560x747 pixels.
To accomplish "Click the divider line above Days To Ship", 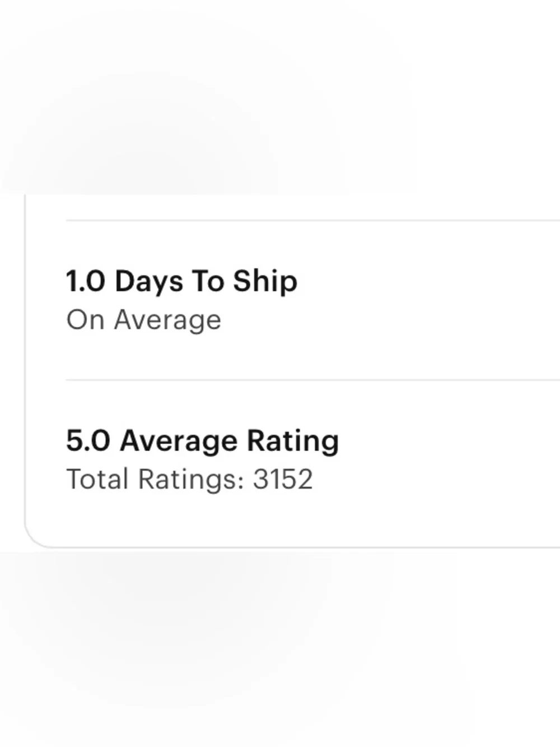I will [x=313, y=220].
